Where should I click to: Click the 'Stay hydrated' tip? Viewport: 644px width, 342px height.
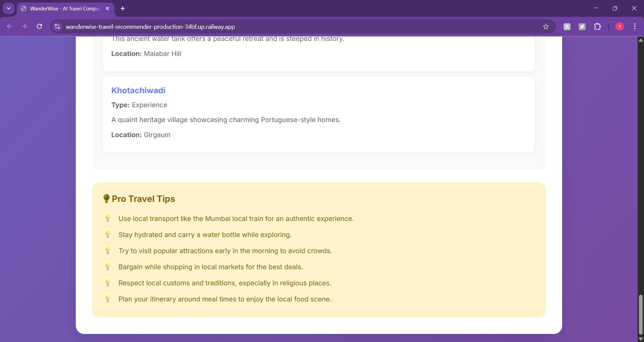205,235
